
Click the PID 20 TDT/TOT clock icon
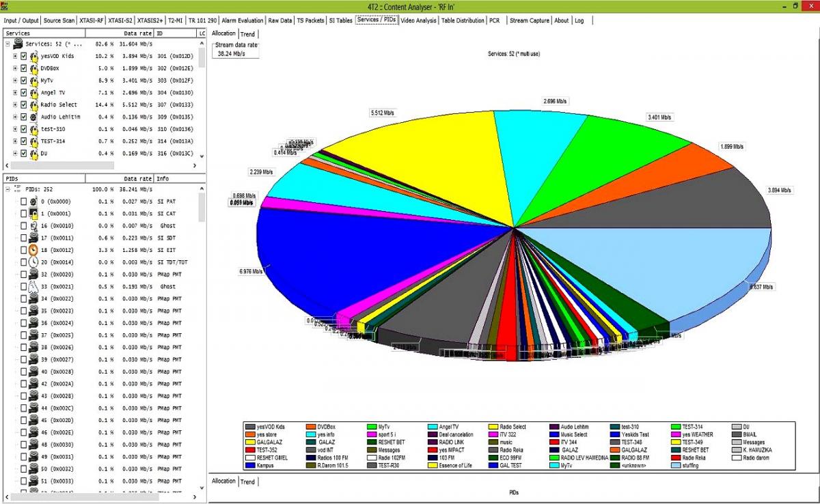33,262
